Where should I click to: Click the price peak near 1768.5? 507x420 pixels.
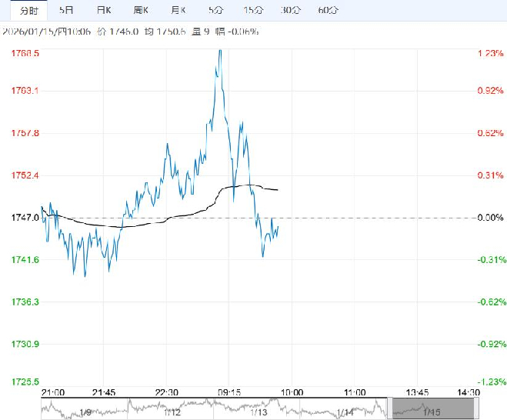(x=219, y=52)
